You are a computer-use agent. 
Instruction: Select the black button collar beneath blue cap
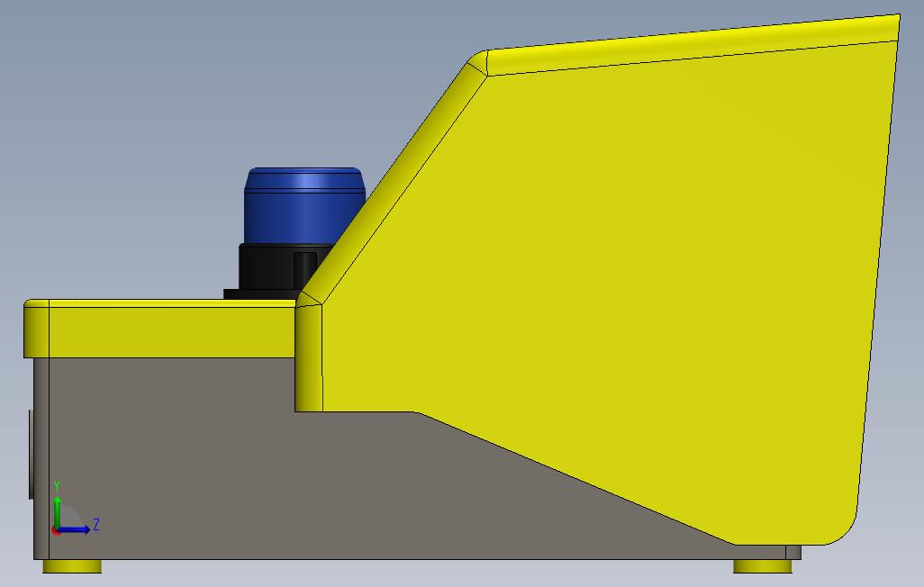coord(277,266)
